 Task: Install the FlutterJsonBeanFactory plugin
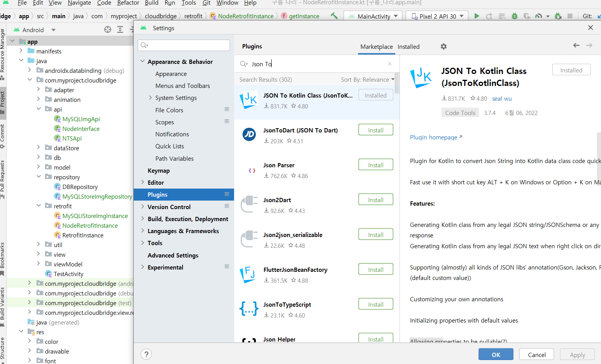tap(375, 270)
